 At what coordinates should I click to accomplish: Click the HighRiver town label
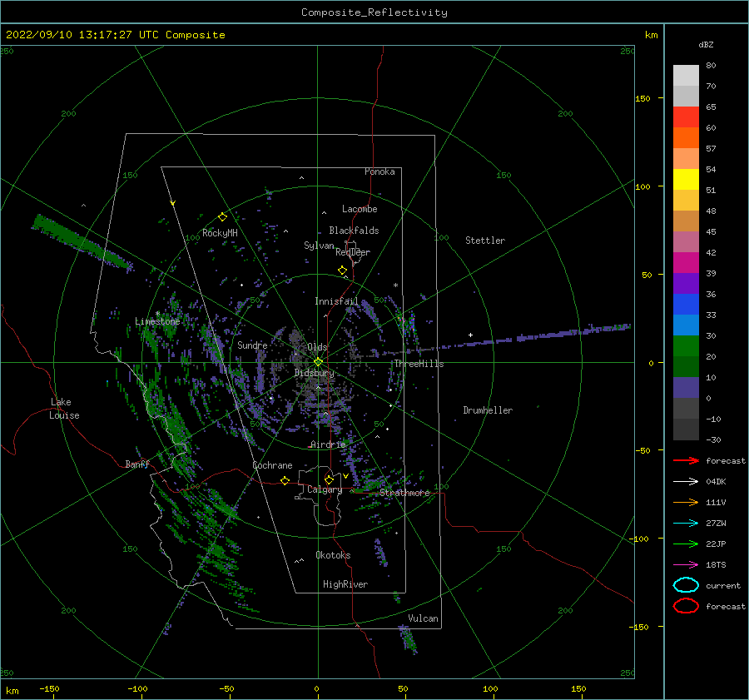(x=345, y=584)
